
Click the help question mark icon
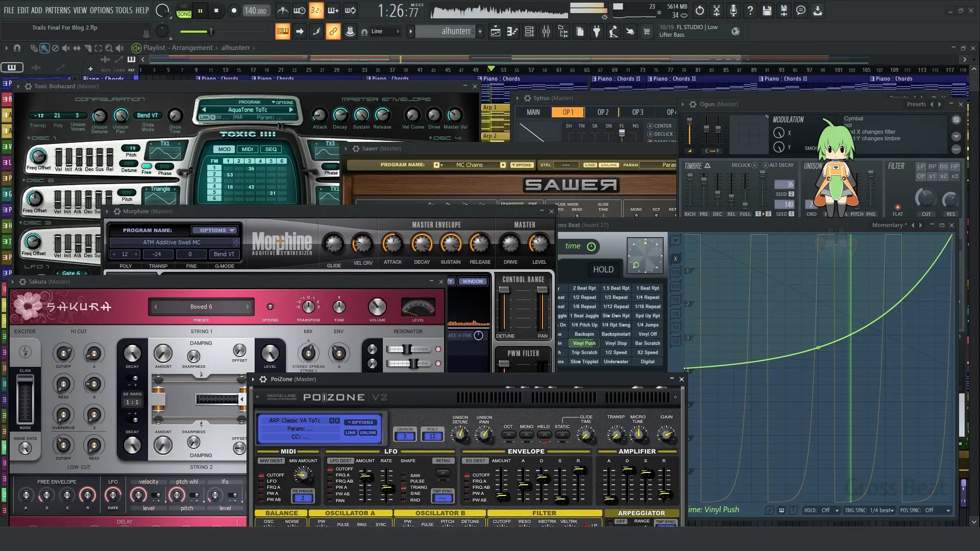[x=750, y=11]
